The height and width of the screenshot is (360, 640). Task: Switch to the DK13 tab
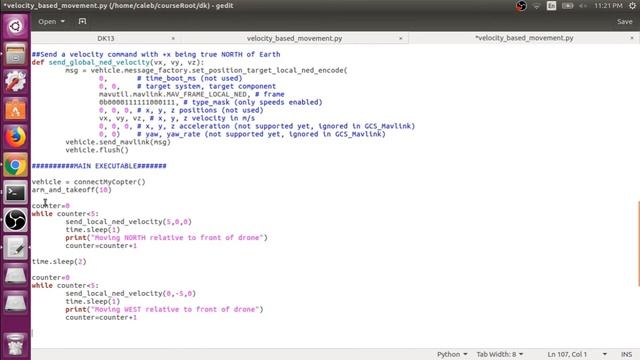[106, 38]
